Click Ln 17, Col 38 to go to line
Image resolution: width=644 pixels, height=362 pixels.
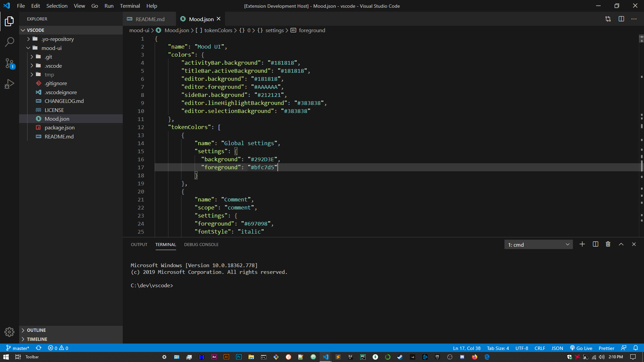(x=467, y=348)
